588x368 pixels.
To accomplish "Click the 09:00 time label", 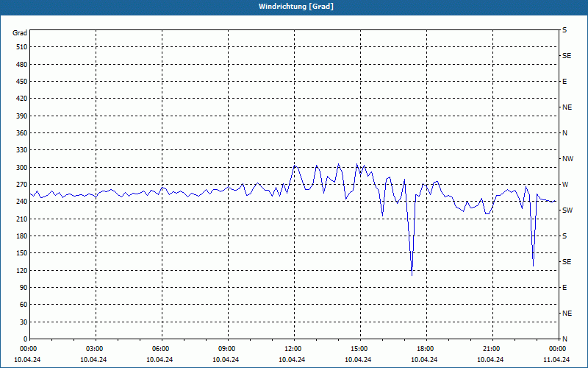I will coord(226,349).
